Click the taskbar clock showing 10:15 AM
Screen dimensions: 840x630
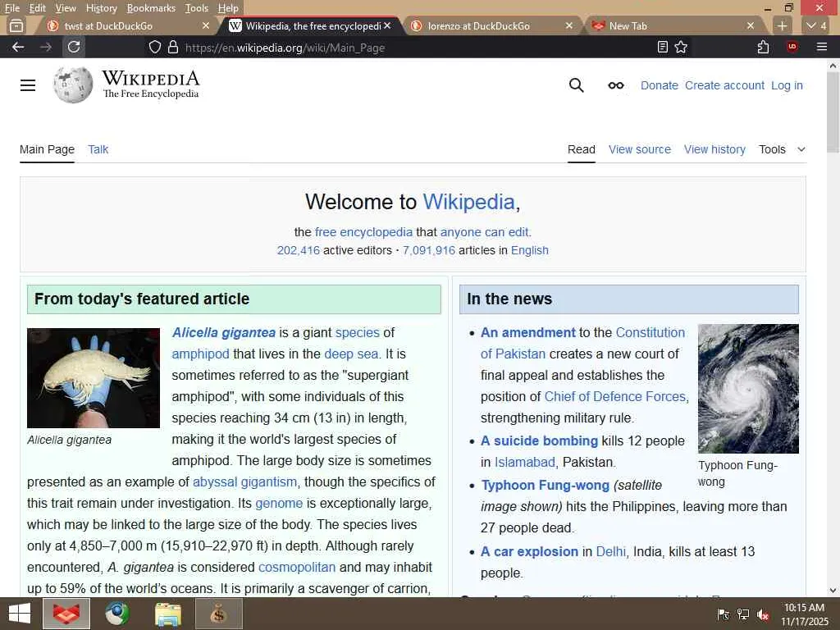pos(804,614)
